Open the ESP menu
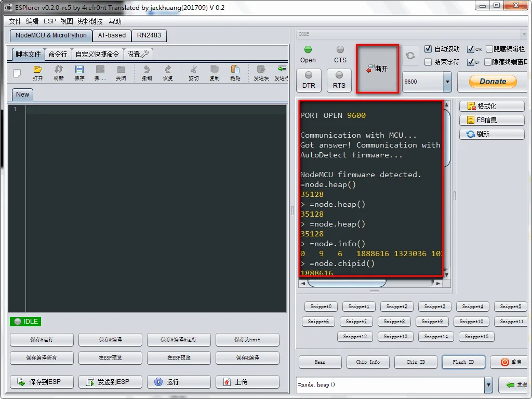The height and width of the screenshot is (399, 532). (49, 21)
